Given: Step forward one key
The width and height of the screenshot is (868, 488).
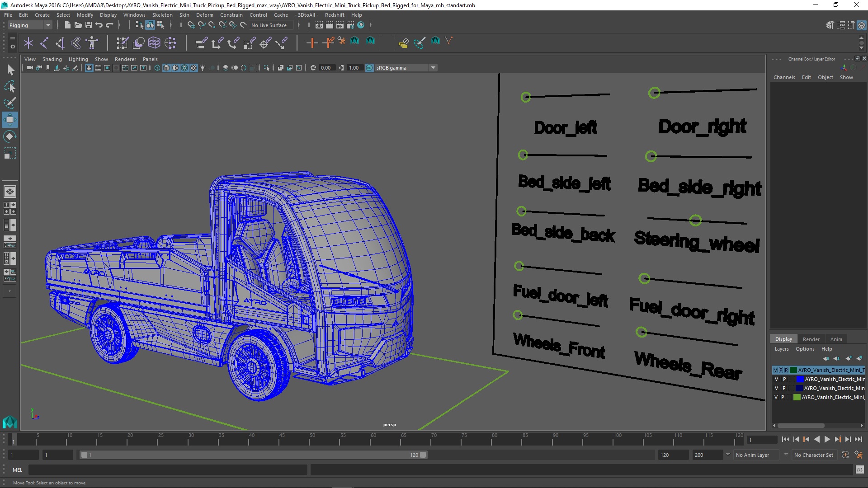Looking at the screenshot, I should coord(837,439).
